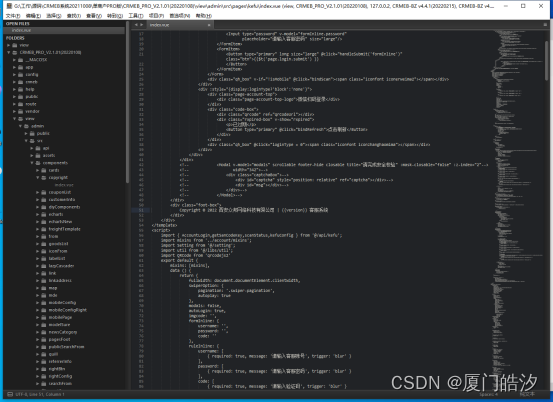Select index.vue under OPEN FILES
The height and width of the screenshot is (402, 553).
(x=21, y=30)
